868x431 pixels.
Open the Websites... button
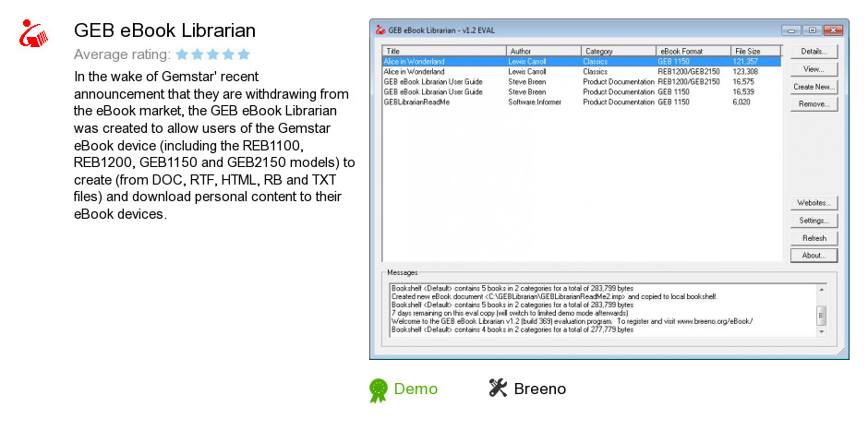(x=814, y=203)
